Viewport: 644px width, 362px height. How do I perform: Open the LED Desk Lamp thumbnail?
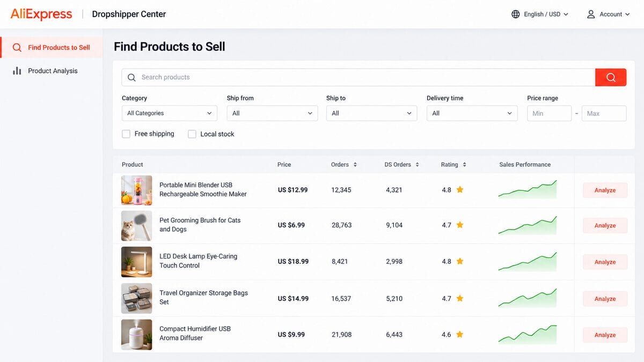tap(137, 262)
